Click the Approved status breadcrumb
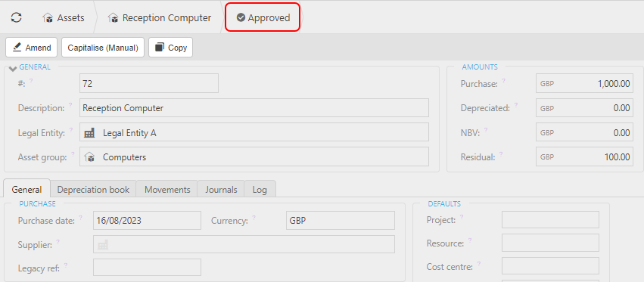This screenshot has height=282, width=644. point(263,18)
